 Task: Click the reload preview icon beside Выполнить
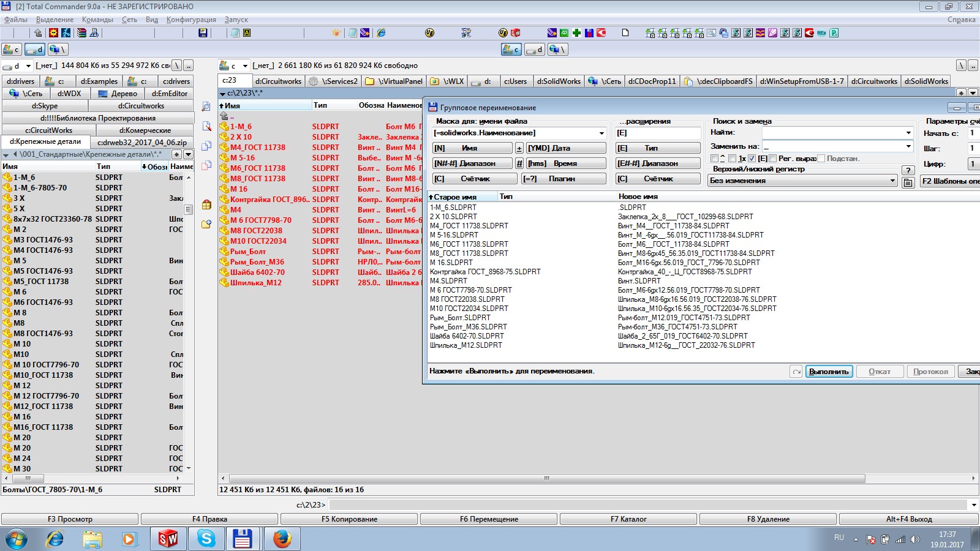[796, 372]
